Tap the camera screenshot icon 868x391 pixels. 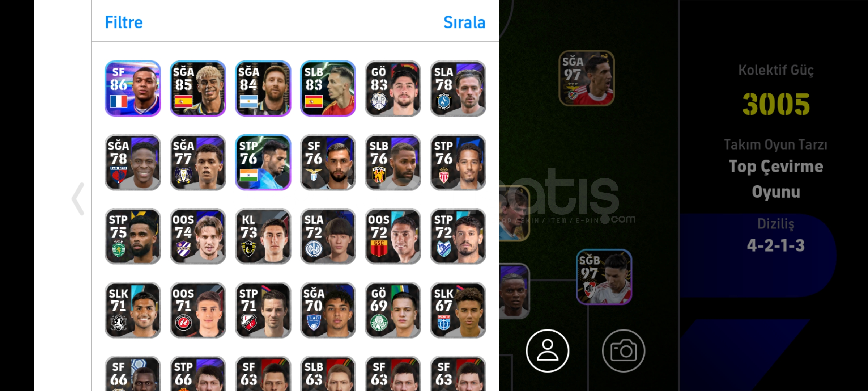pos(624,350)
